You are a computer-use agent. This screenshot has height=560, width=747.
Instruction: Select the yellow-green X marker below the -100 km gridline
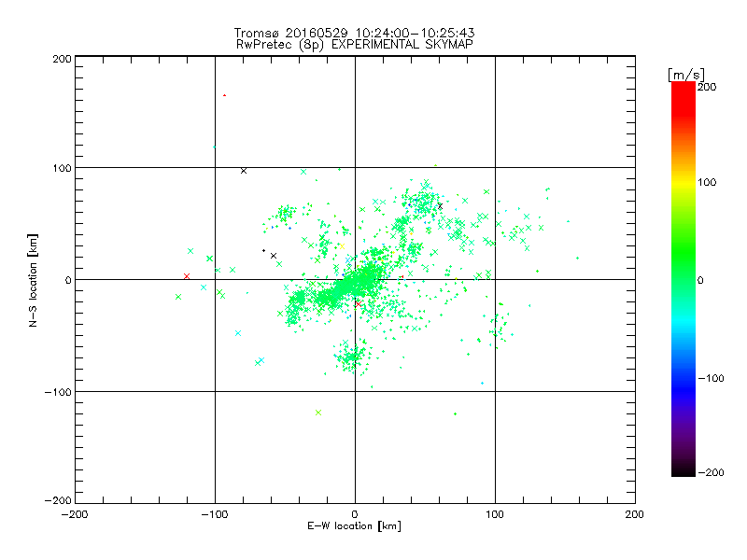tap(318, 413)
